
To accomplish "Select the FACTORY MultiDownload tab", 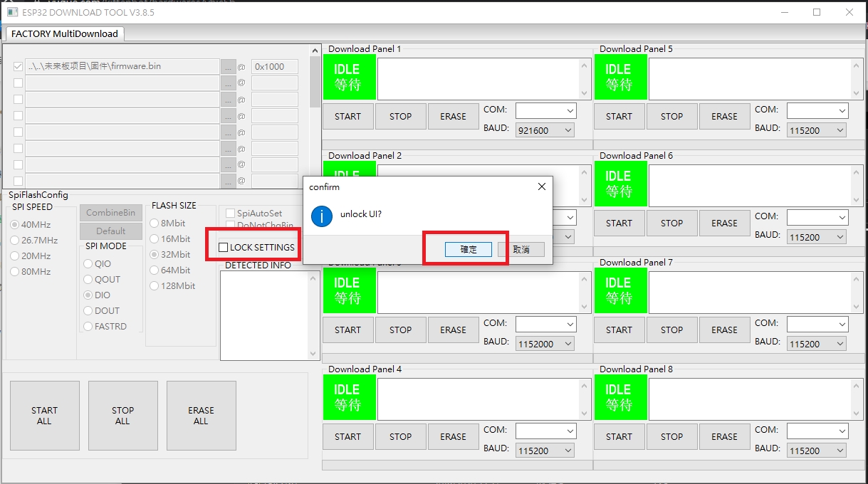I will pos(65,33).
